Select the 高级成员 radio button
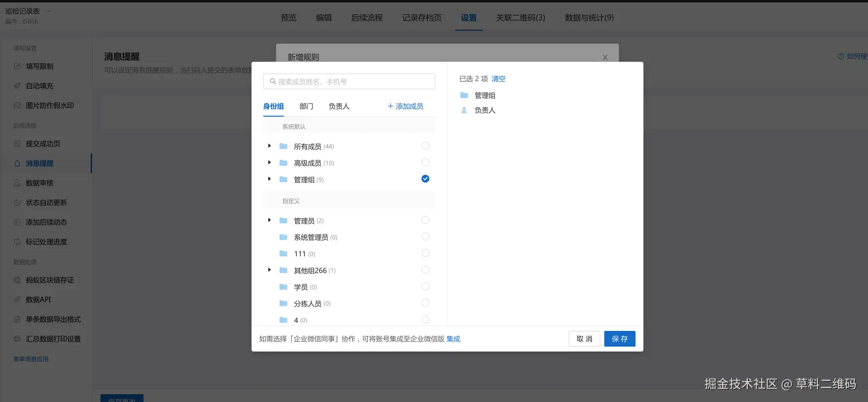Screen dimensions: 868x402 [x=425, y=162]
